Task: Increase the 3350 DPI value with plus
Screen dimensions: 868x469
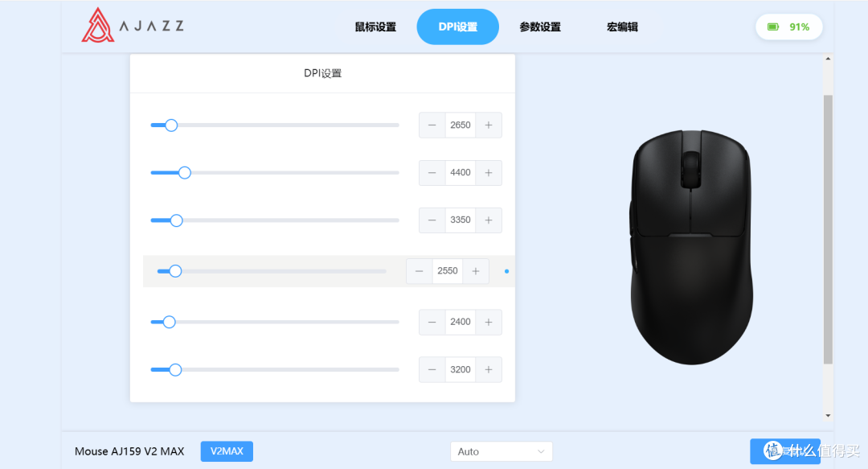Action: (489, 220)
